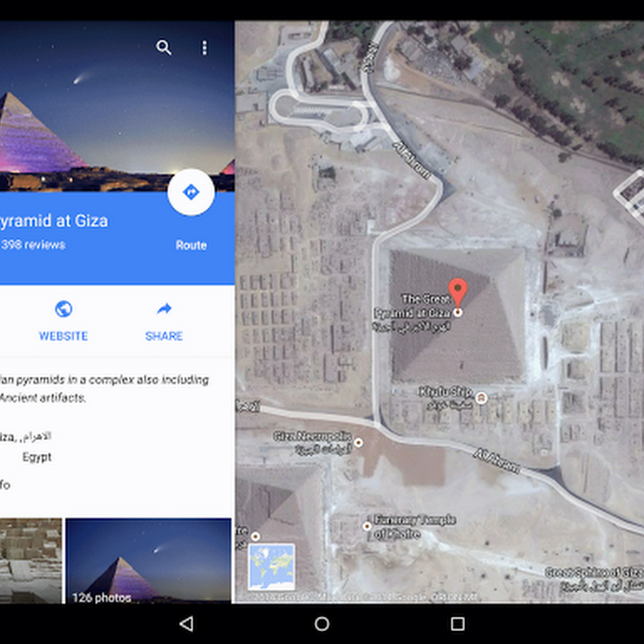644x644 pixels.
Task: Tap the pyramid night header photo
Action: point(117,106)
